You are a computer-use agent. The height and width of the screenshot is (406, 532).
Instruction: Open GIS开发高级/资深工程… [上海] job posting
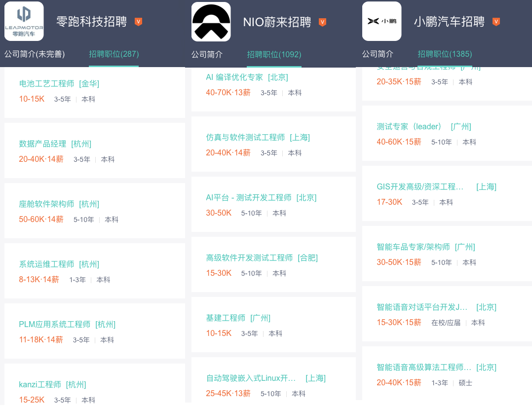coord(437,186)
